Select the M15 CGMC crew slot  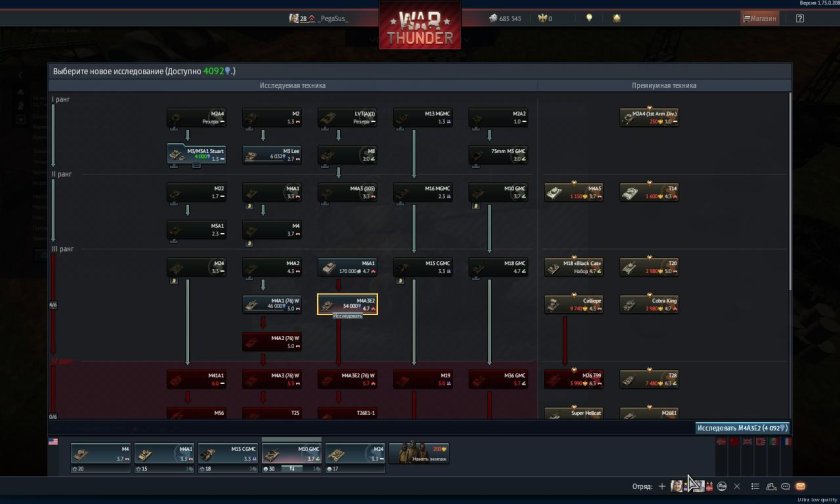click(227, 454)
